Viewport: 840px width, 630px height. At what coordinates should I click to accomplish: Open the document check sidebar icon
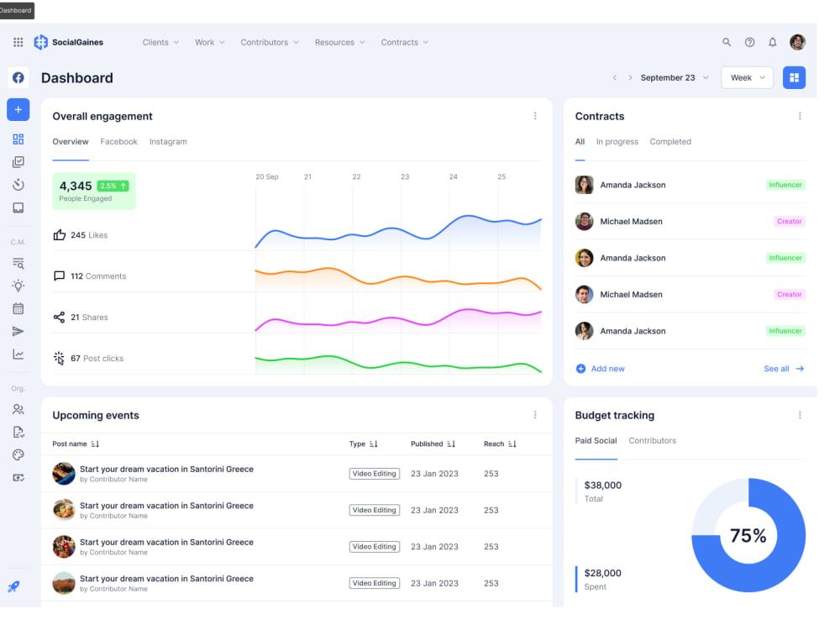point(18,433)
